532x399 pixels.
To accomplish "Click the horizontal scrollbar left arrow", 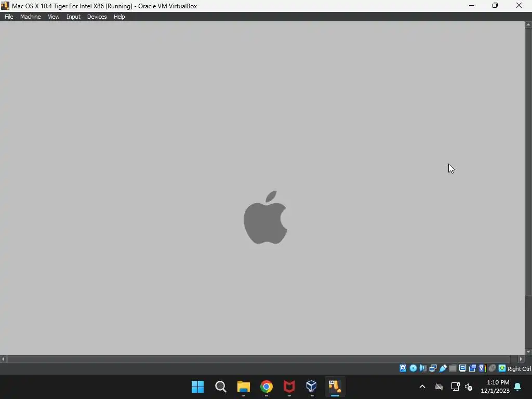I will click(4, 359).
